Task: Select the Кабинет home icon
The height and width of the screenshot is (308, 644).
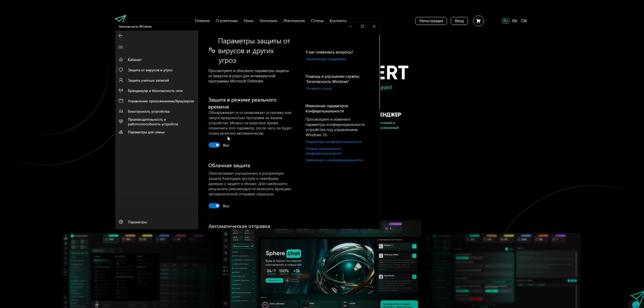Action: click(x=121, y=60)
